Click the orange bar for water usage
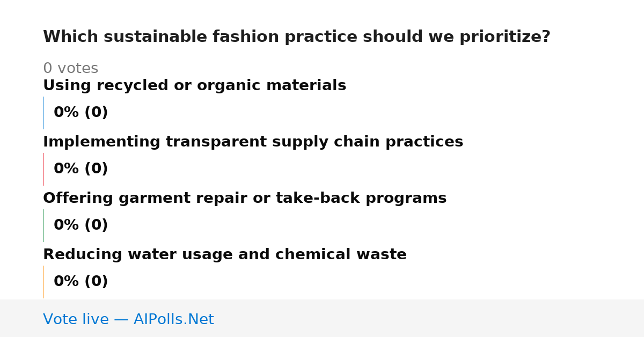This screenshot has width=644, height=337. [x=43, y=282]
